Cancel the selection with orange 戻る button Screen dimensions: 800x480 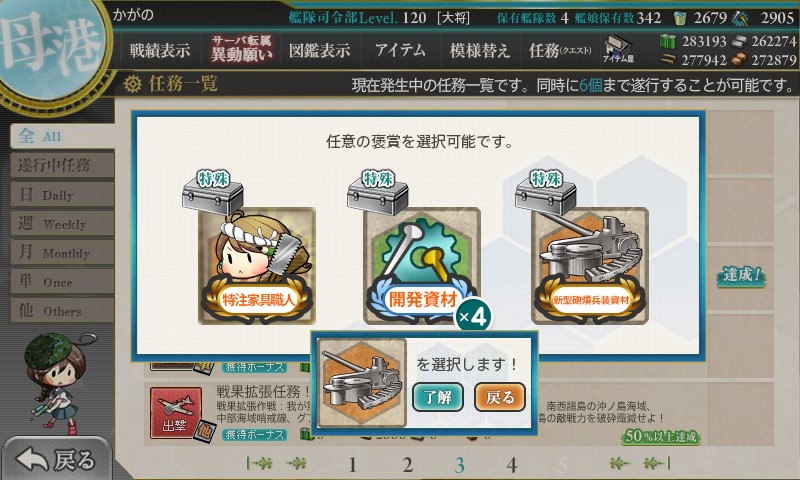click(x=499, y=397)
